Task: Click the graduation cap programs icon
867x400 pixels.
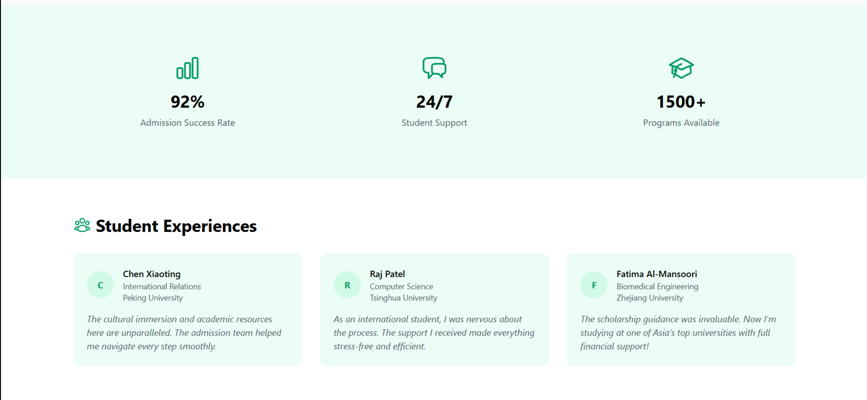Action: pyautogui.click(x=681, y=68)
